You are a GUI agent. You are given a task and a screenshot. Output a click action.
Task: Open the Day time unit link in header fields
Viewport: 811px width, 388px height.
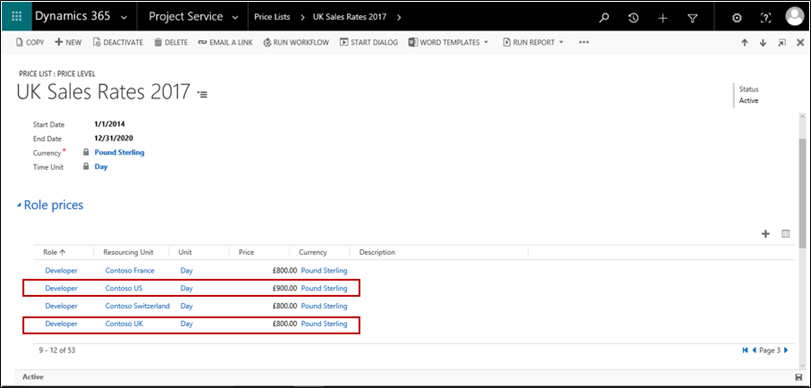pyautogui.click(x=101, y=167)
